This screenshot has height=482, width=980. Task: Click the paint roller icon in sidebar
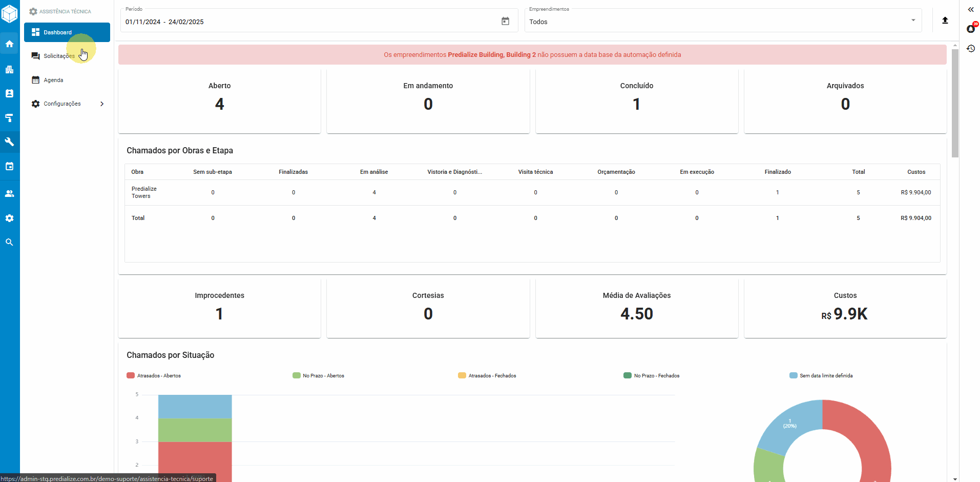click(x=9, y=118)
